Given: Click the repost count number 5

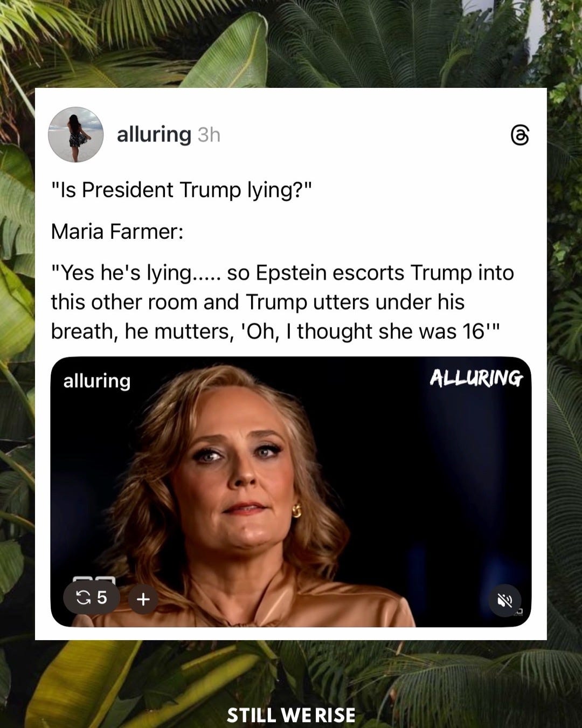Looking at the screenshot, I should tap(102, 597).
